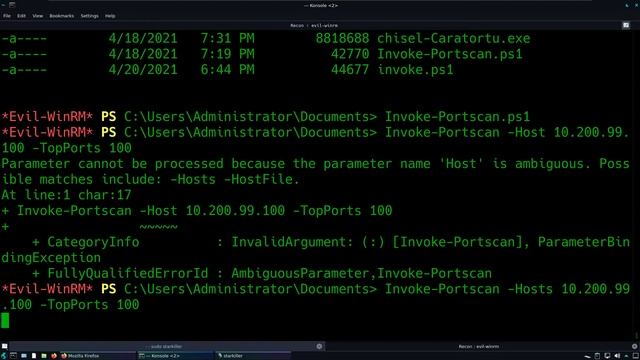
Task: Click file size '44677'
Action: tap(350, 69)
